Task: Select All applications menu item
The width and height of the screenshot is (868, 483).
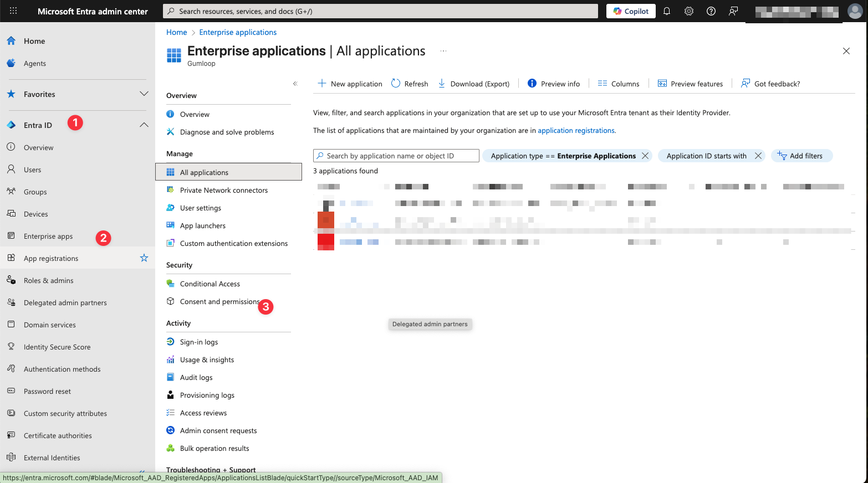Action: [228, 172]
